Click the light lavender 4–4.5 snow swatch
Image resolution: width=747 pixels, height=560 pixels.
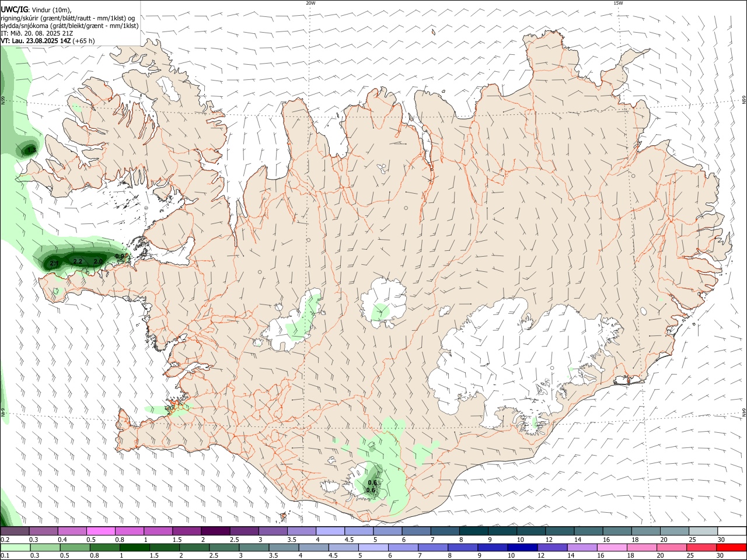[x=330, y=531]
